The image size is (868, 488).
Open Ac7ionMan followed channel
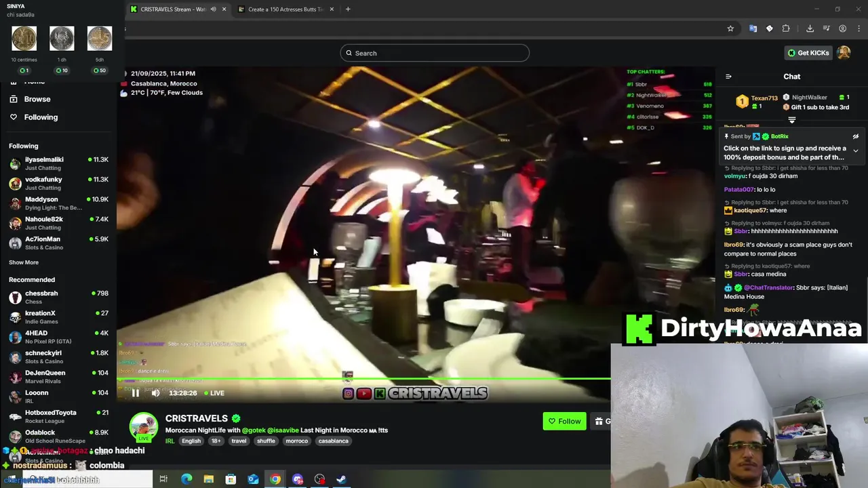click(x=58, y=243)
